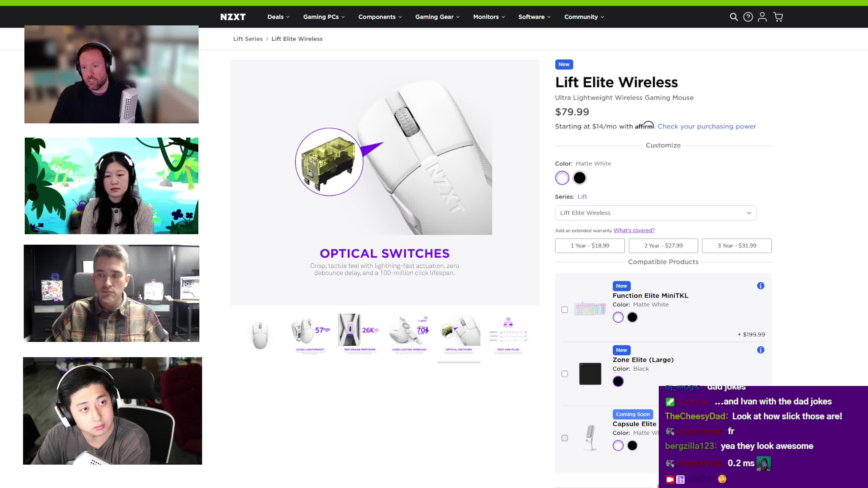Image resolution: width=868 pixels, height=488 pixels.
Task: Select Black mouse color swatch
Action: click(x=579, y=178)
